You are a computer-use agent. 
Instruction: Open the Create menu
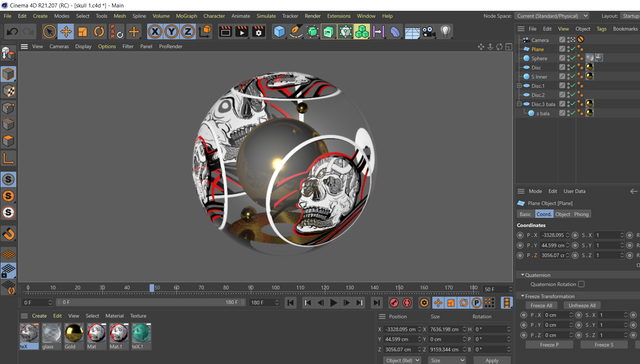pos(40,16)
